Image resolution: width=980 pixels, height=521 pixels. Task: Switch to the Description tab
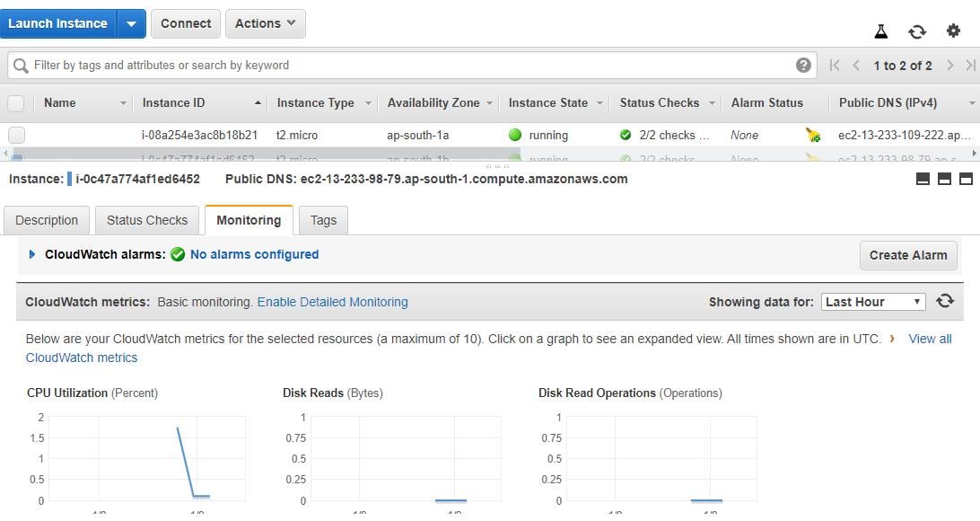click(x=47, y=220)
